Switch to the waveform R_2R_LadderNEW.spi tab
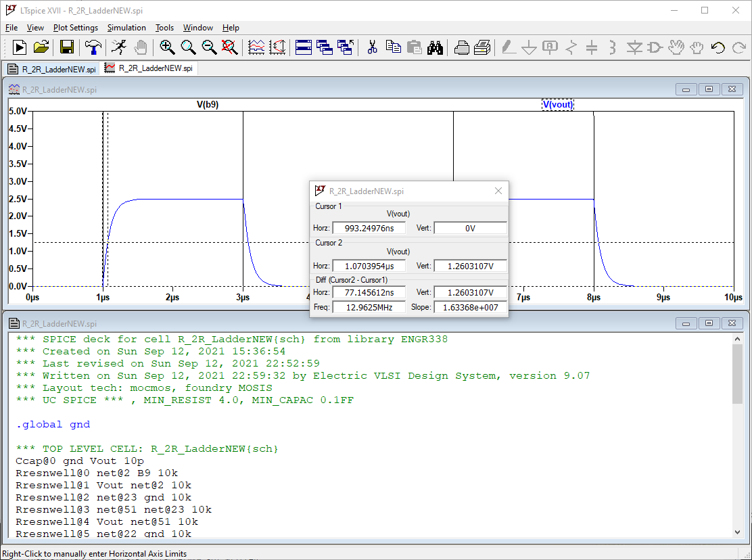 coord(149,68)
